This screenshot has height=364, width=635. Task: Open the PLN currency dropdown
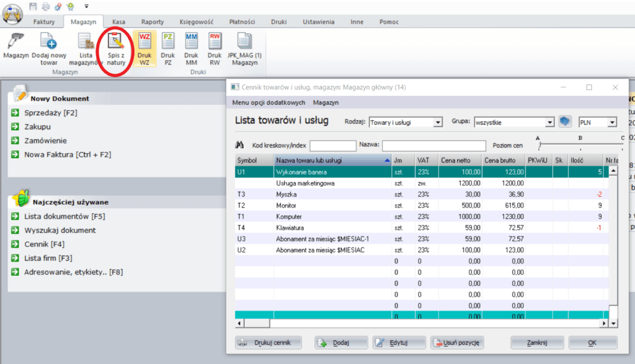click(612, 122)
